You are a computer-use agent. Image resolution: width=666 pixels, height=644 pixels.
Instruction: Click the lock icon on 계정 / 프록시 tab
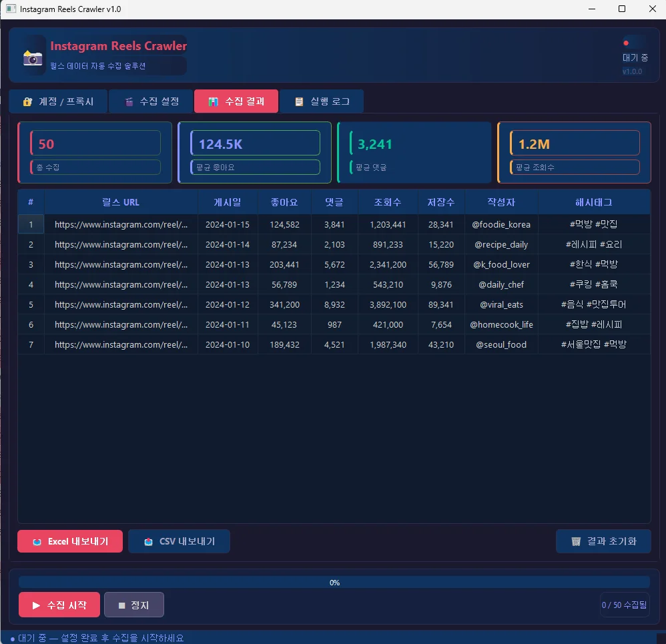click(27, 101)
